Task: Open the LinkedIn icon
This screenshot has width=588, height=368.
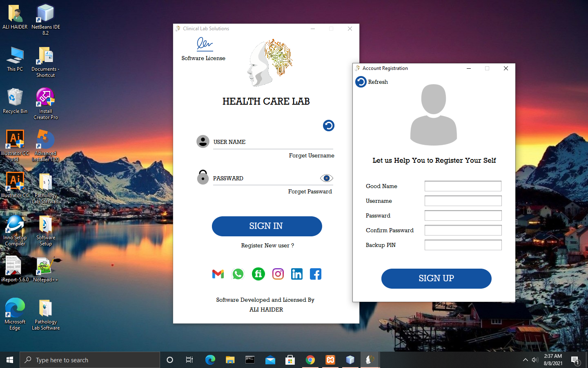Action: coord(296,274)
